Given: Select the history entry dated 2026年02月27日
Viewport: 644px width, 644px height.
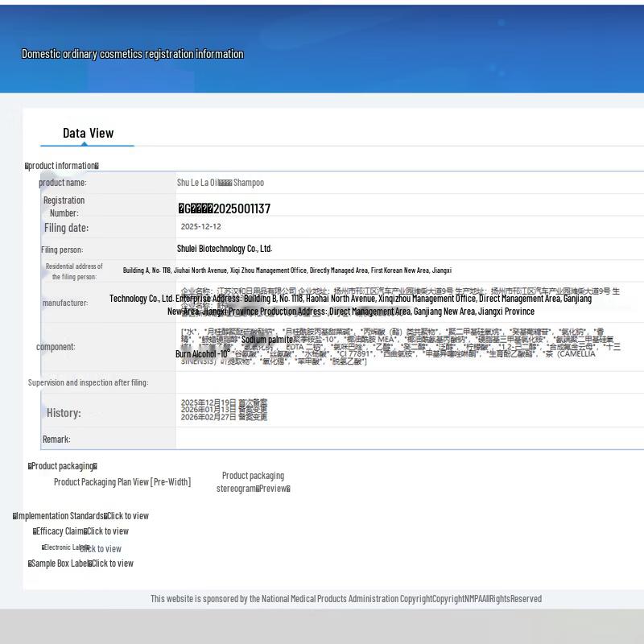Looking at the screenshot, I should pos(224,417).
